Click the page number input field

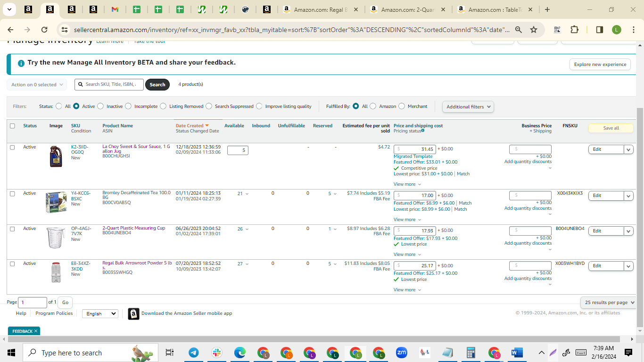33,303
